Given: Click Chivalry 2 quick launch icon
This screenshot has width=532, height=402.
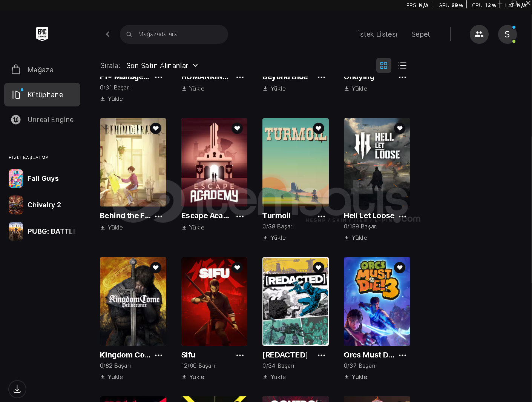Looking at the screenshot, I should (x=16, y=205).
